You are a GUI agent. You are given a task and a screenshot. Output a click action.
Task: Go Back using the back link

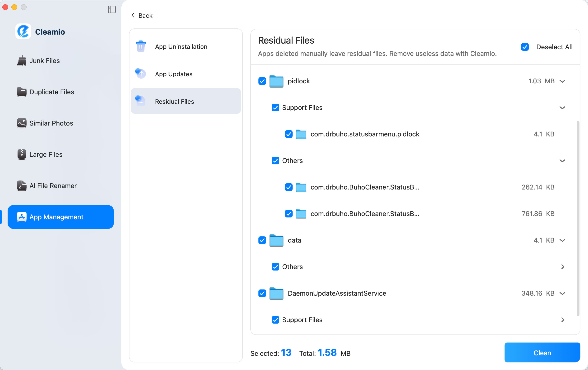tap(142, 15)
